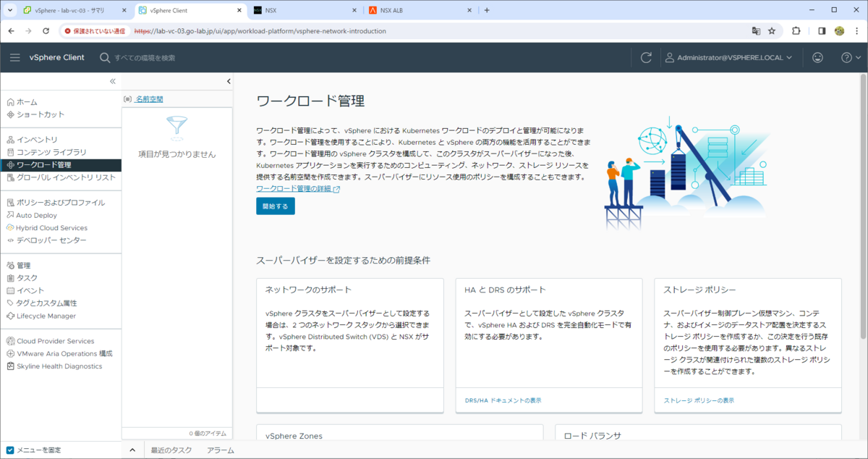Open a new browser tab
The height and width of the screenshot is (459, 868).
487,10
